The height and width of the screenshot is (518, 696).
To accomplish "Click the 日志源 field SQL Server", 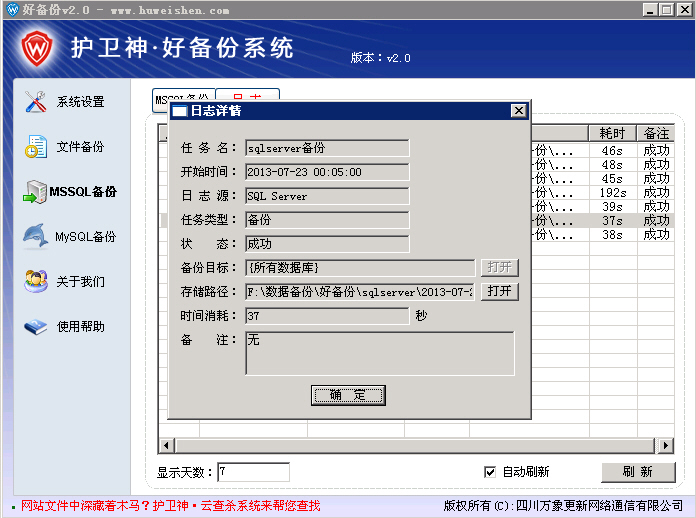I will point(327,196).
